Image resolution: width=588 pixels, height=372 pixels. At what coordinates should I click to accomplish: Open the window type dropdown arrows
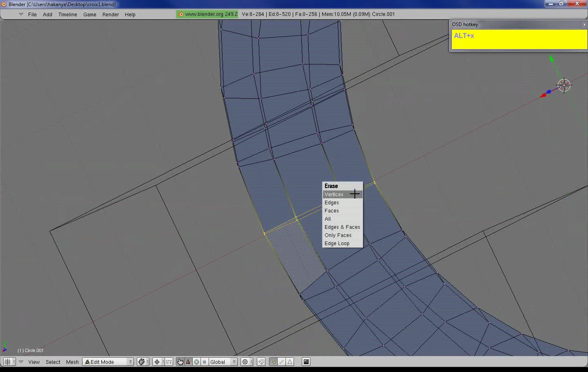pos(13,362)
